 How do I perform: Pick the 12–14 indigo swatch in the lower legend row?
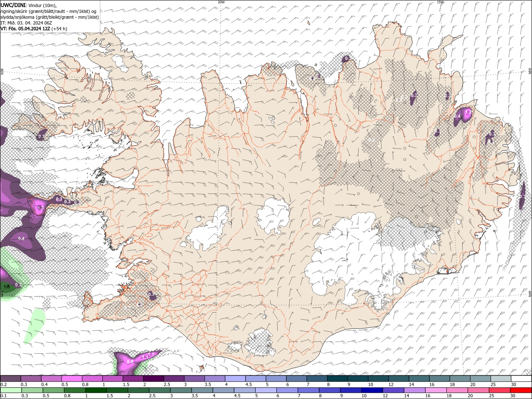[x=393, y=390]
